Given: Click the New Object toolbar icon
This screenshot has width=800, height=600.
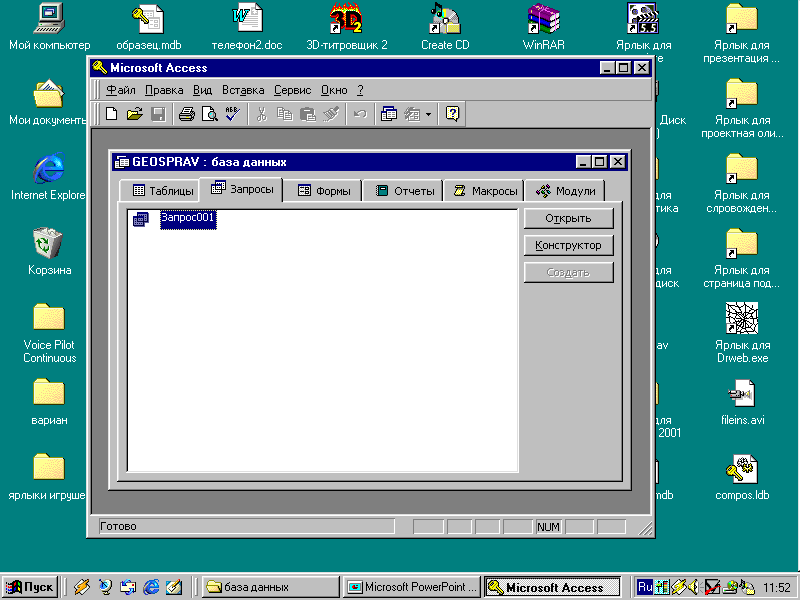Looking at the screenshot, I should 412,114.
